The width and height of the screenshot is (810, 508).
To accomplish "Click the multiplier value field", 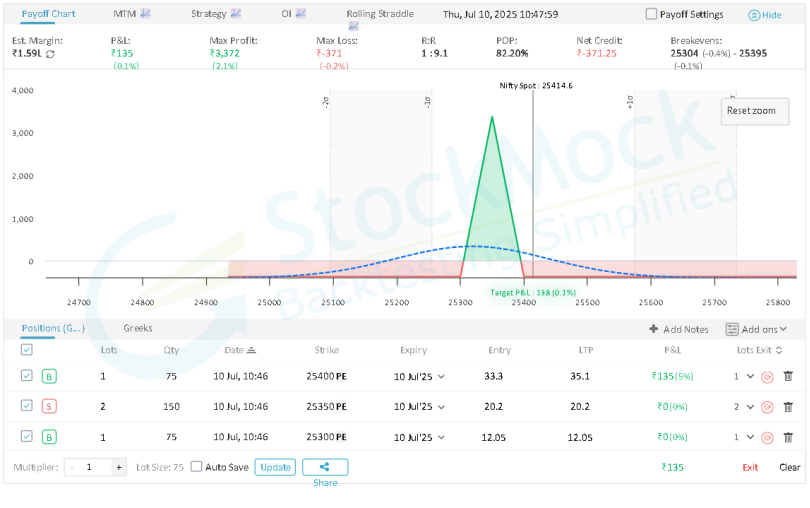I will [x=95, y=467].
